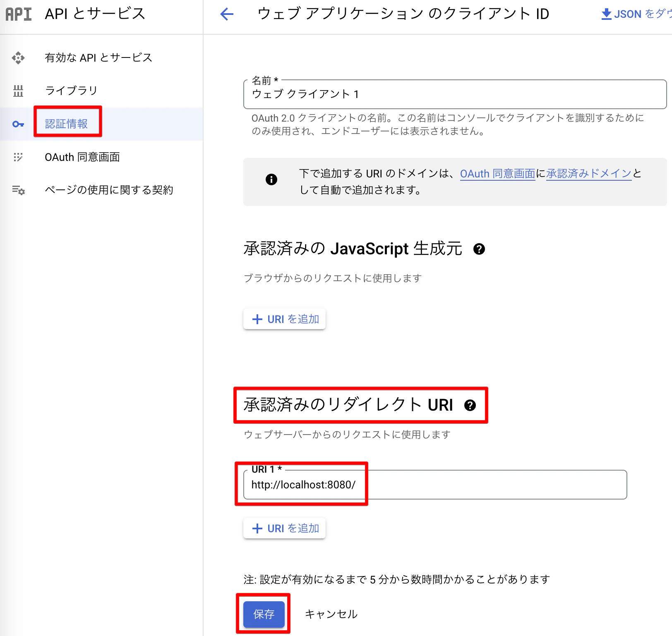Click the library grid icon

(18, 91)
